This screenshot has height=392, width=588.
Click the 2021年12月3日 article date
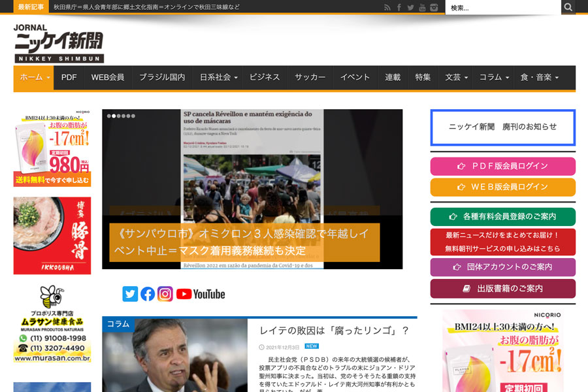(x=283, y=348)
